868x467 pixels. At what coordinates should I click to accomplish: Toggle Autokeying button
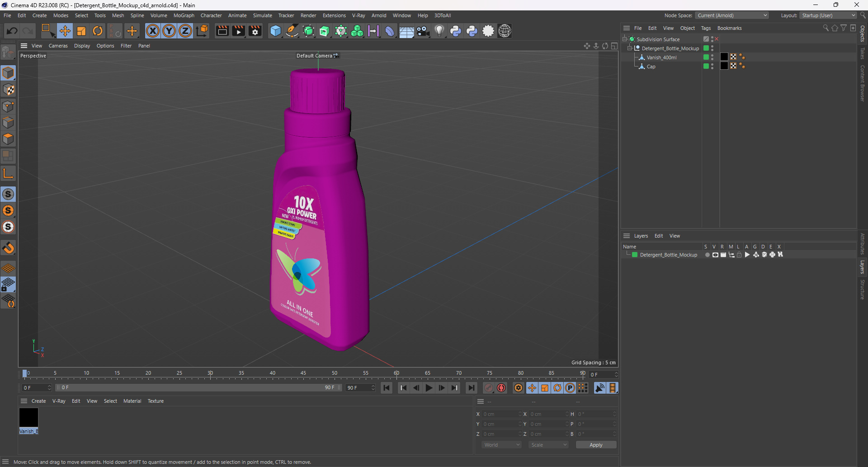tap(501, 388)
